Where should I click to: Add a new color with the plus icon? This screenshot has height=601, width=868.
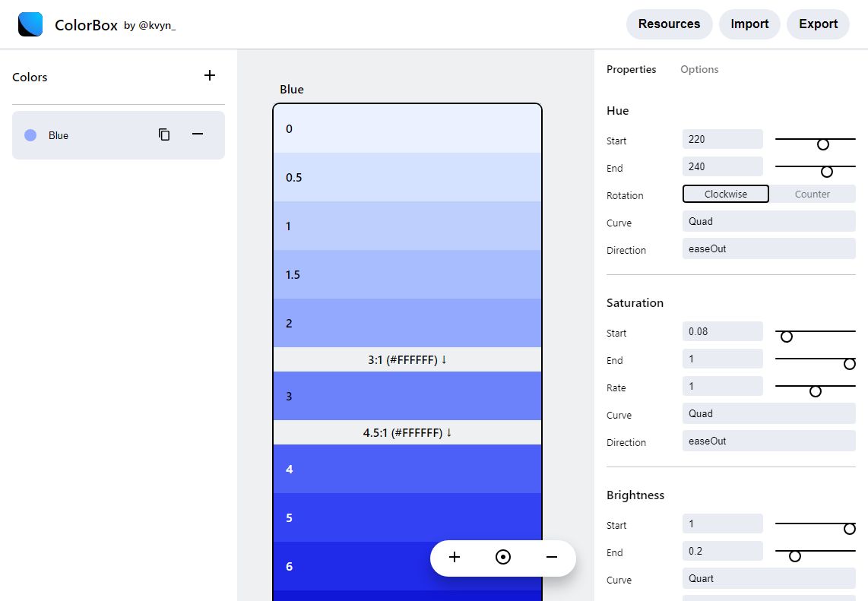point(209,75)
